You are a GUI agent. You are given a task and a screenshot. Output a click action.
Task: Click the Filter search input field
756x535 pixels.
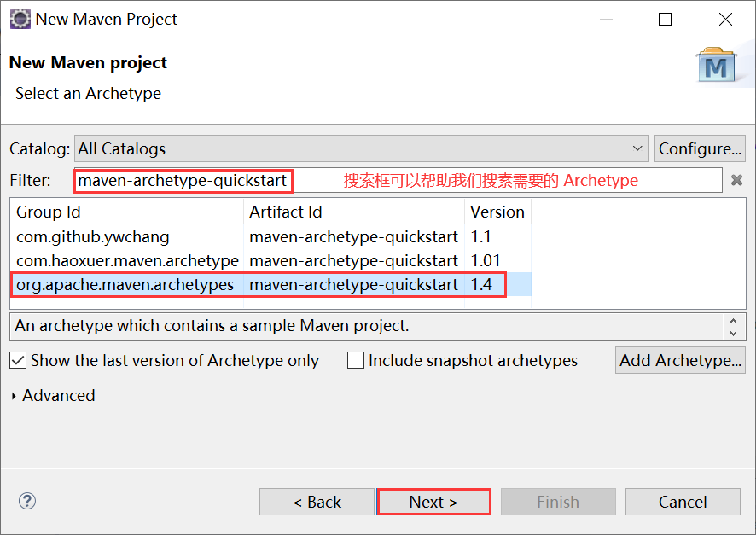[x=183, y=180]
